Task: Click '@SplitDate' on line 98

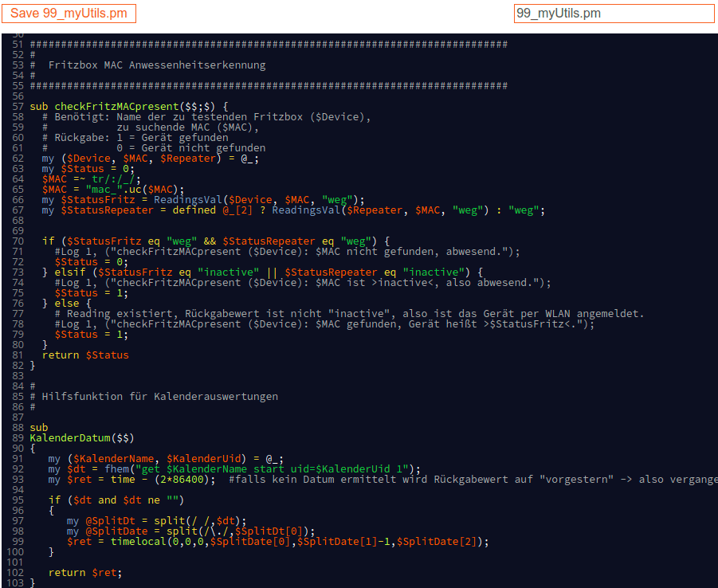Action: click(x=116, y=531)
